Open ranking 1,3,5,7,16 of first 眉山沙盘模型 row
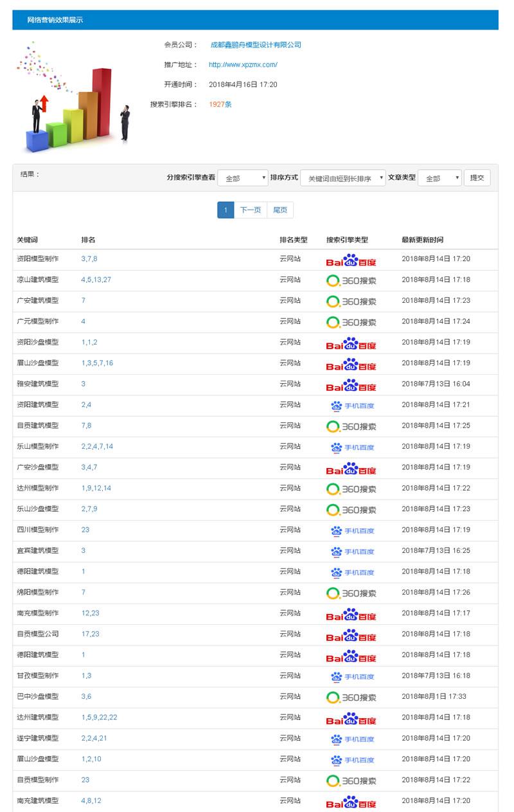 point(97,363)
